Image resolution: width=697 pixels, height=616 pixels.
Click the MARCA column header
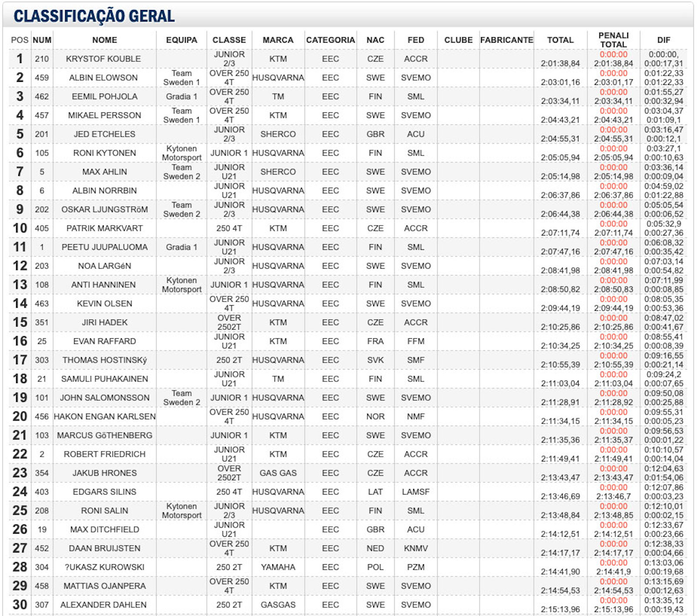coord(278,40)
